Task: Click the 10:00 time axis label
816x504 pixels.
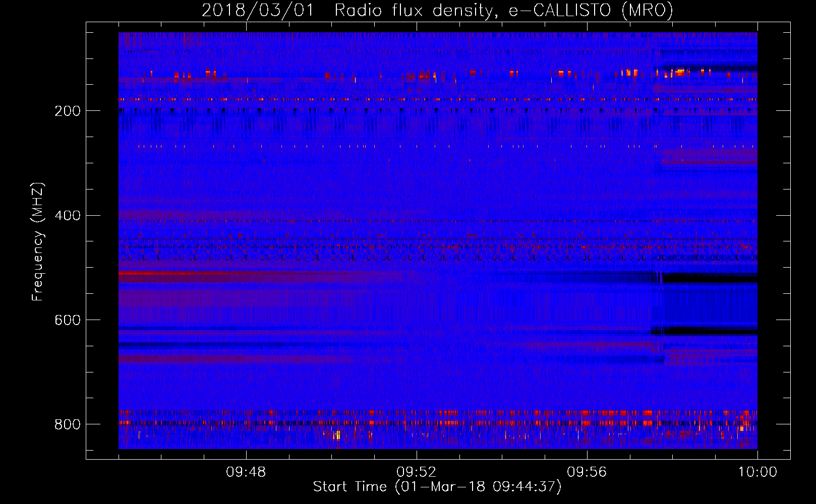Action: coord(757,472)
